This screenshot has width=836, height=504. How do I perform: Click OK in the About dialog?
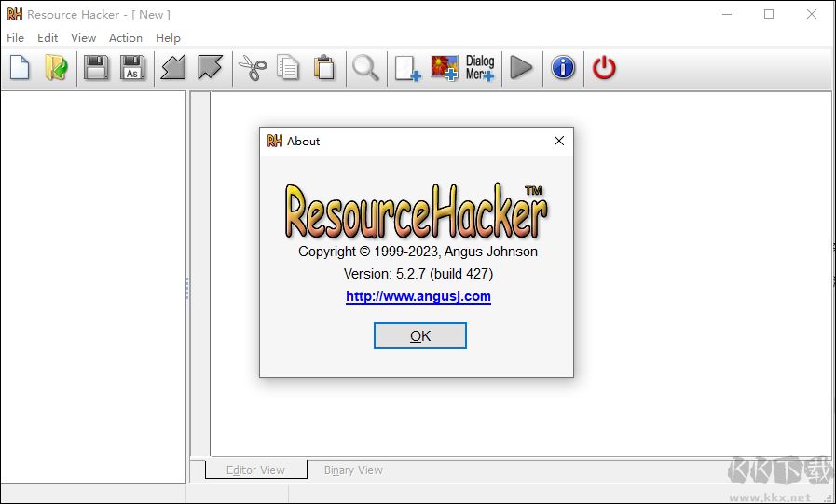coord(420,335)
